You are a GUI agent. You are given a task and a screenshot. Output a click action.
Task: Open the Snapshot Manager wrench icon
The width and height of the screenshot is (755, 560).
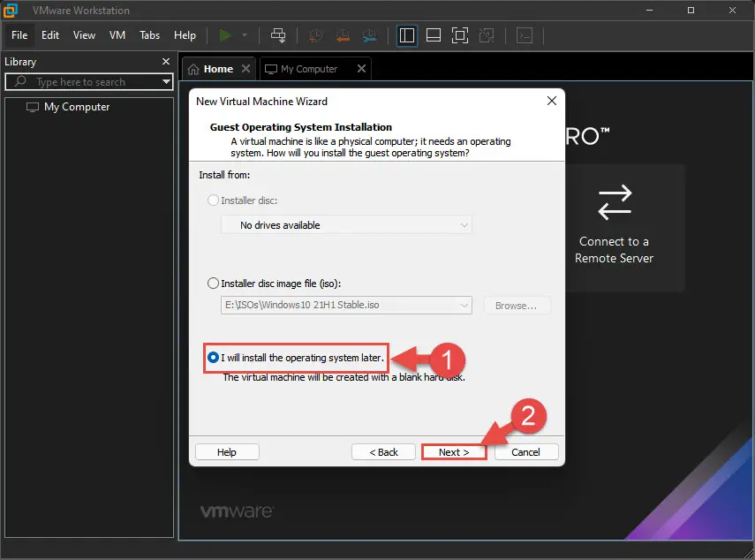click(x=370, y=35)
